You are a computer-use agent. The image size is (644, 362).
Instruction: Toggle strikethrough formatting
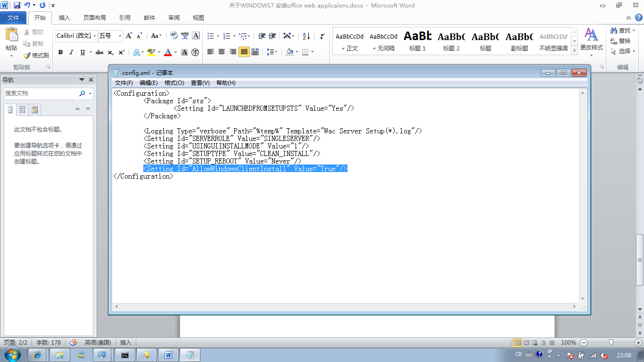click(99, 52)
